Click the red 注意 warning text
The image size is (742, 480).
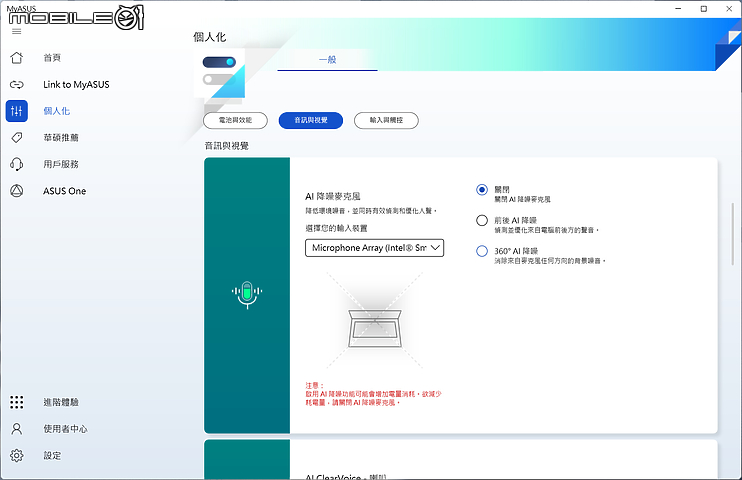(x=373, y=394)
